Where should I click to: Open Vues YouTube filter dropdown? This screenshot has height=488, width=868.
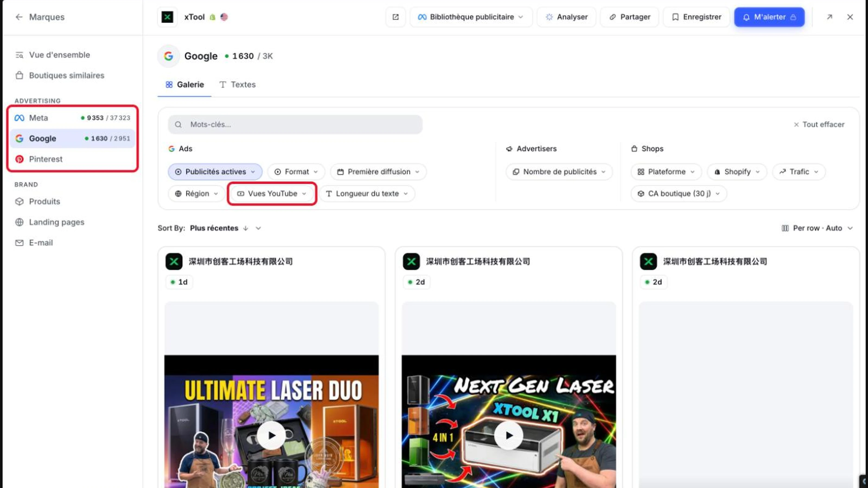(x=272, y=194)
